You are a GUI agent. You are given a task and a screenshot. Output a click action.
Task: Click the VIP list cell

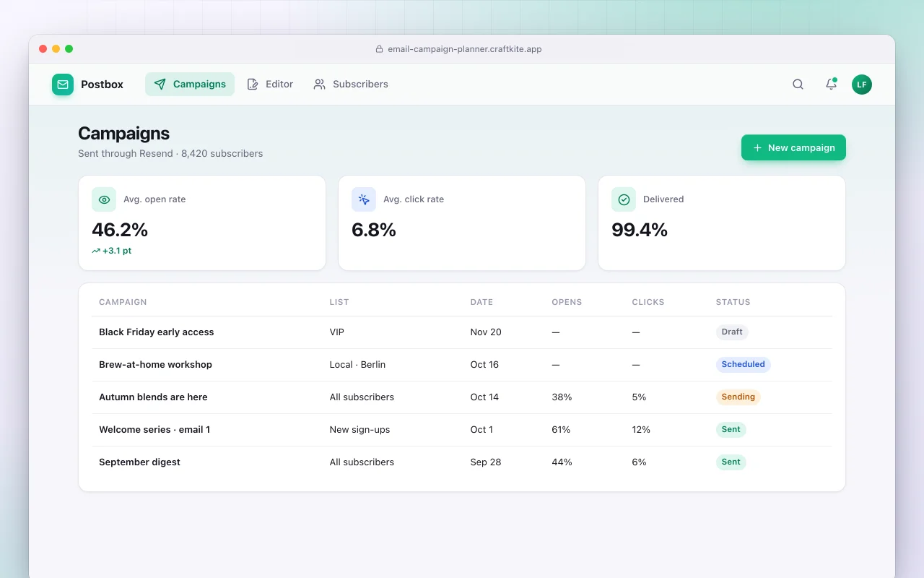337,332
